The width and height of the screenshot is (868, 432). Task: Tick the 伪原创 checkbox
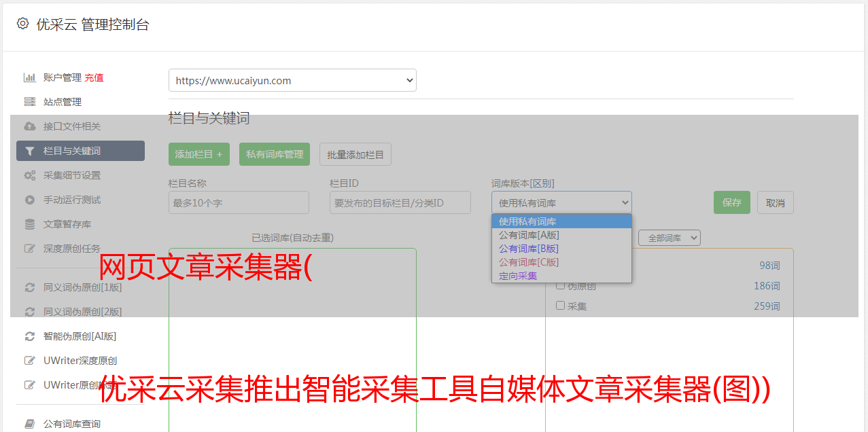[561, 285]
